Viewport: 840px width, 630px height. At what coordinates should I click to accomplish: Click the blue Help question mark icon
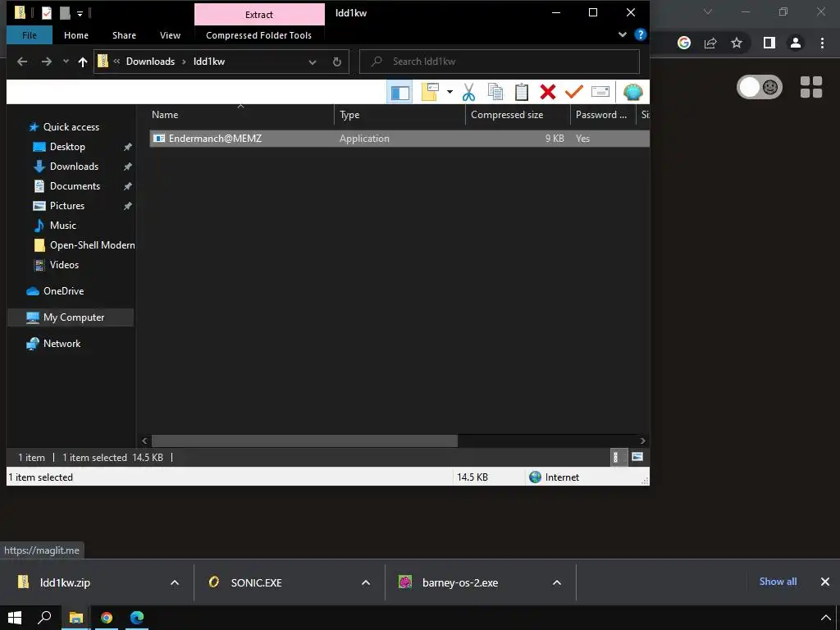[x=640, y=34]
